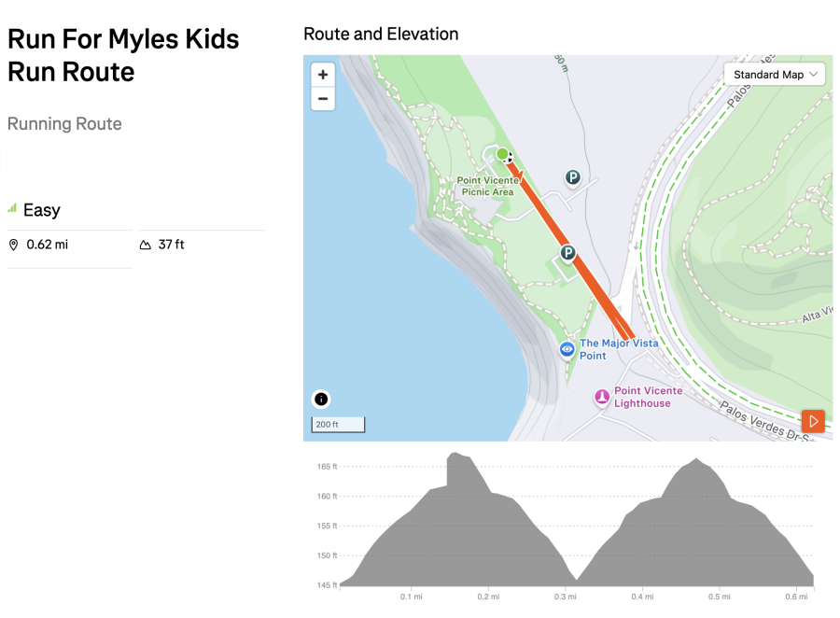This screenshot has width=840, height=618.
Task: Click The Major Vista Point eye icon
Action: pyautogui.click(x=567, y=349)
